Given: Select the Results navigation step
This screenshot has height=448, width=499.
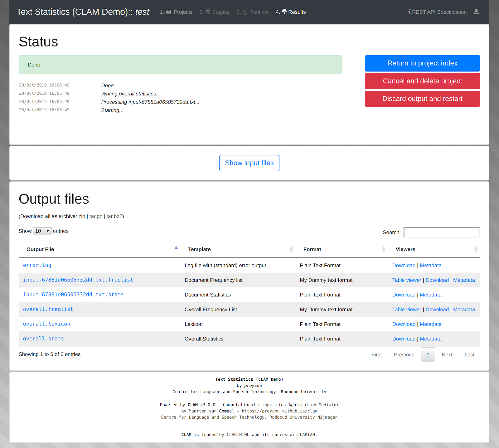Looking at the screenshot, I should [293, 12].
